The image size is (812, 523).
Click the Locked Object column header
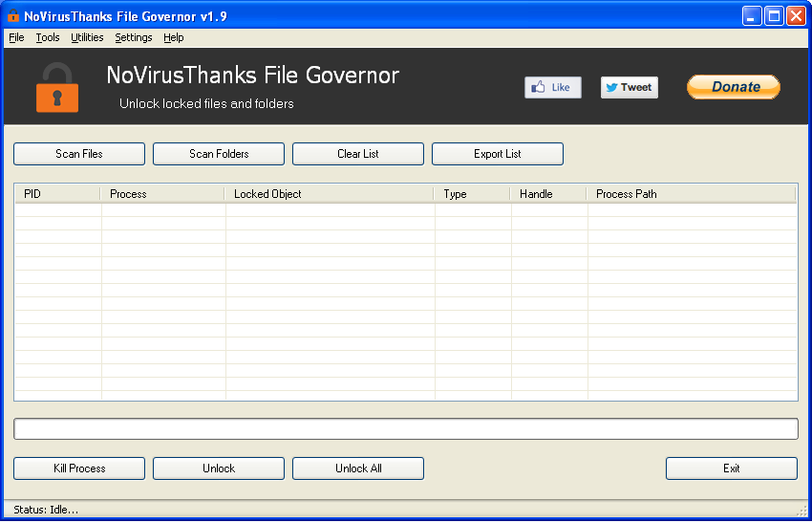[x=329, y=194]
